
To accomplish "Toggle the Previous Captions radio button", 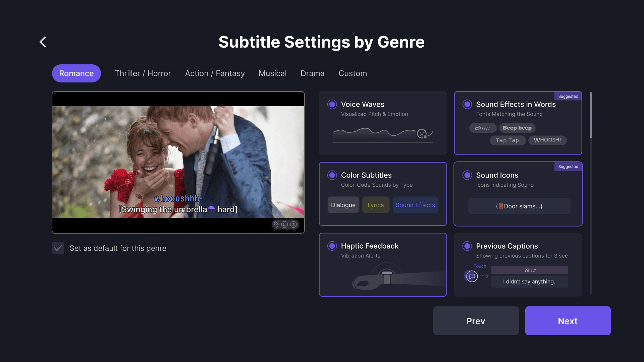I will click(467, 246).
